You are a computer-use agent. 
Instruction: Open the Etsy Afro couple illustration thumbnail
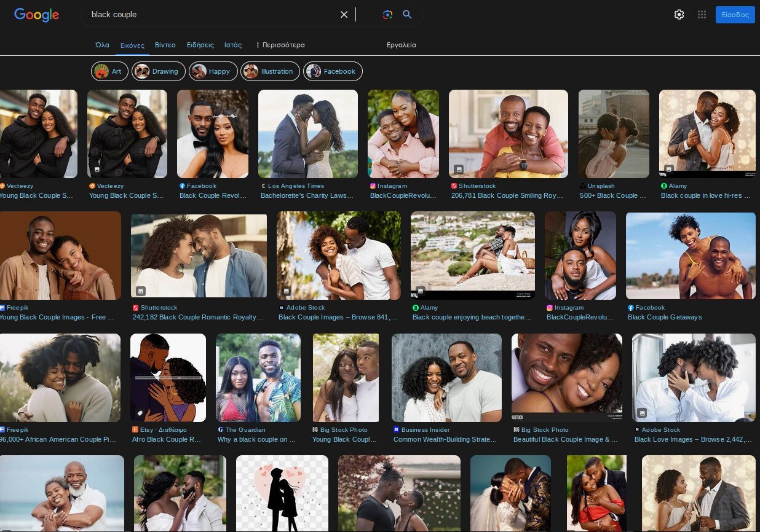point(168,378)
